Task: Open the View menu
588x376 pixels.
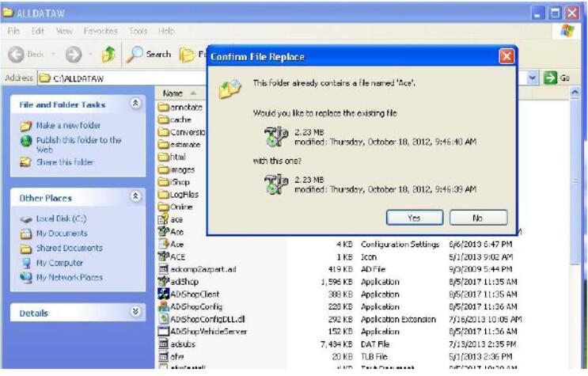Action: point(64,31)
